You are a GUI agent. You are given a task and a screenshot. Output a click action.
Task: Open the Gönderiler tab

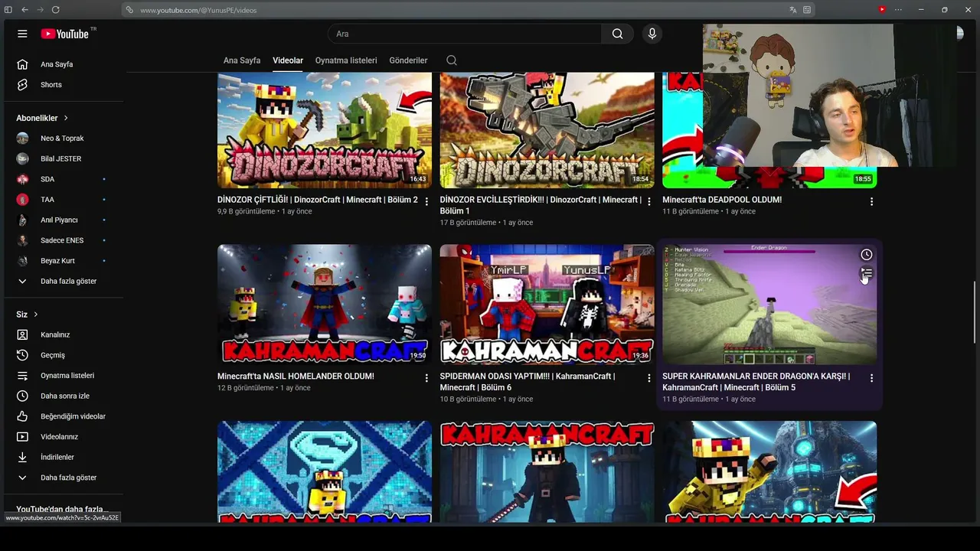(x=408, y=60)
